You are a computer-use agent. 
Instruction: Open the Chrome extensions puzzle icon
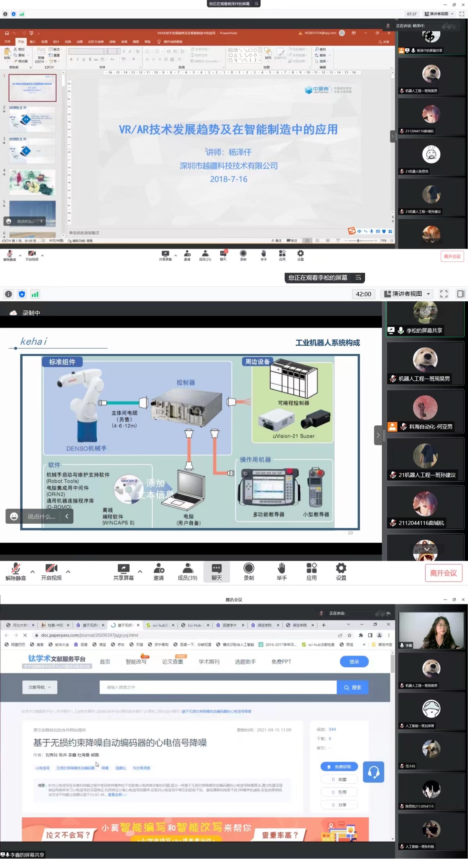[361, 635]
